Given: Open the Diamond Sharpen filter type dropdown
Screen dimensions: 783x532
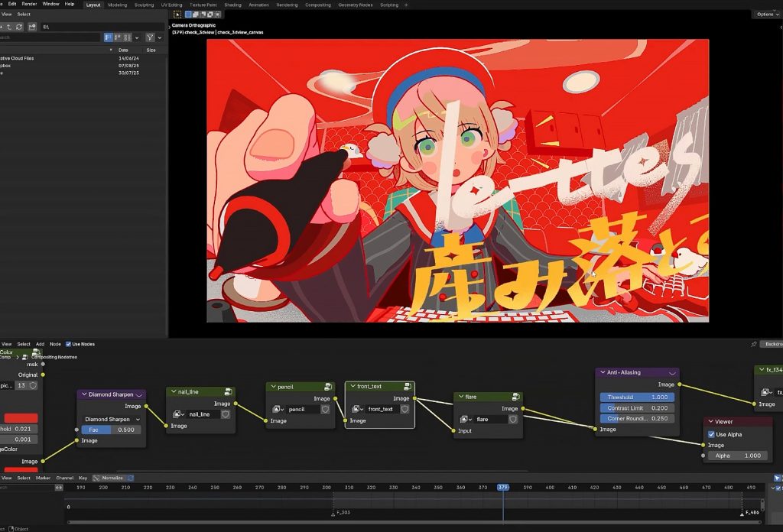Looking at the screenshot, I should tap(112, 419).
